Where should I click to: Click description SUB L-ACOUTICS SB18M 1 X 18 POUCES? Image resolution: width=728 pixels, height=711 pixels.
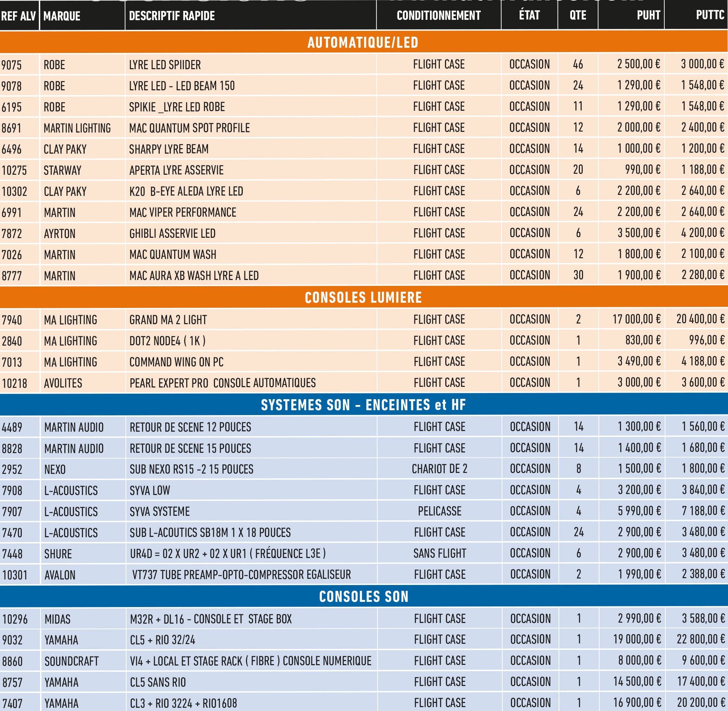(210, 532)
